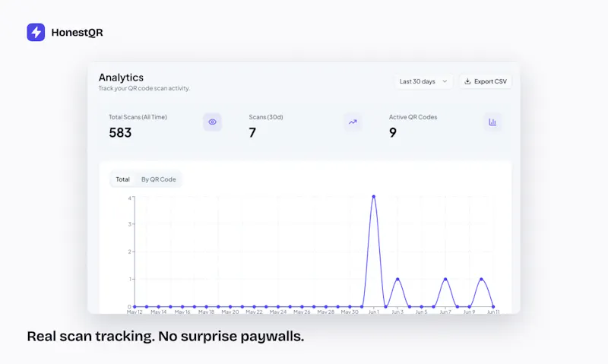Click the eye icon beside Total Scans

(212, 122)
